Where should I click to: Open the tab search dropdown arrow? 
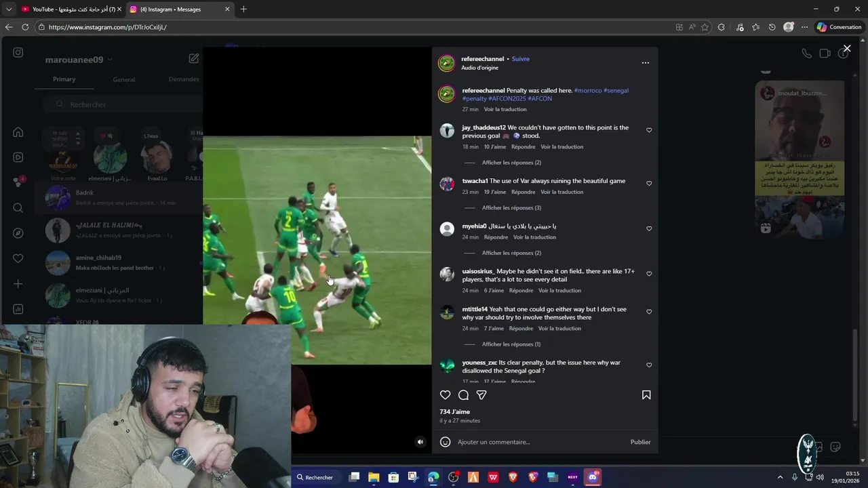tap(8, 9)
